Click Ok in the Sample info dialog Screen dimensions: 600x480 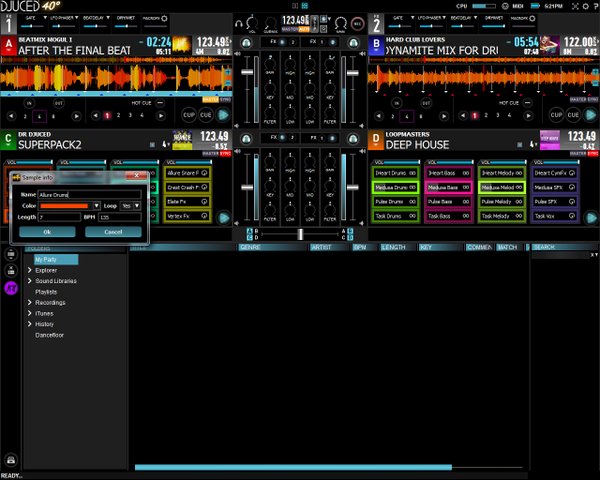pos(46,231)
